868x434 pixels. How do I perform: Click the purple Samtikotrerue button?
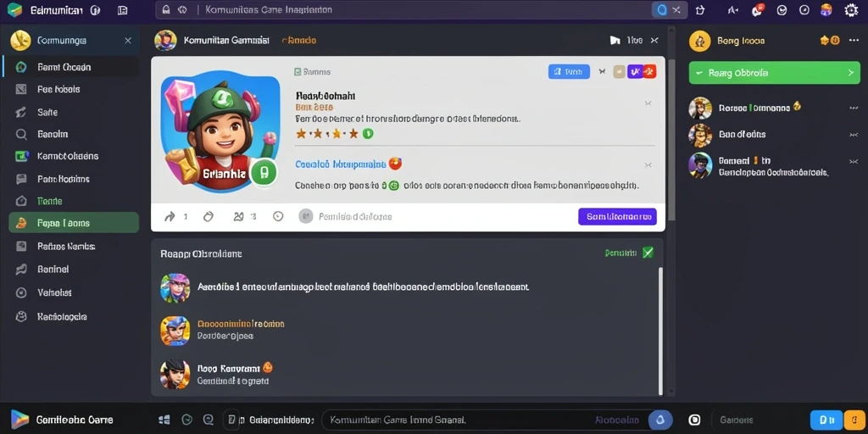[617, 216]
